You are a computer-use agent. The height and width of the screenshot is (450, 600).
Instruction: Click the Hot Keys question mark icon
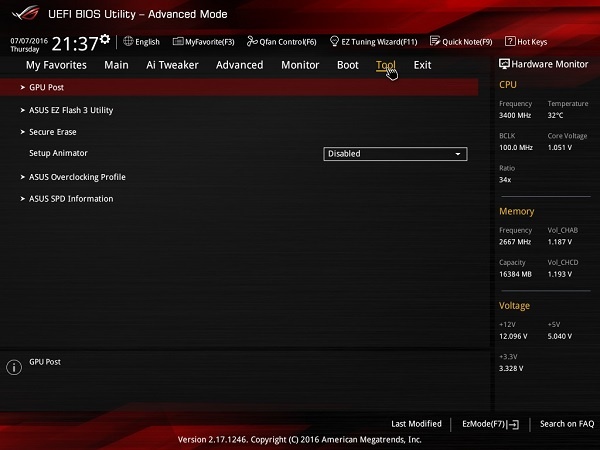[510, 41]
